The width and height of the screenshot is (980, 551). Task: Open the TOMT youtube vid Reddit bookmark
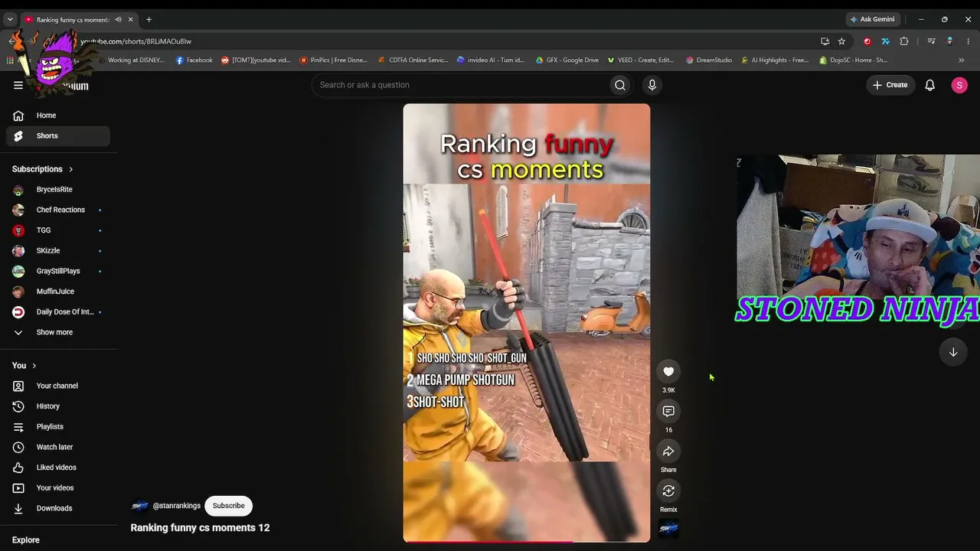coord(256,60)
